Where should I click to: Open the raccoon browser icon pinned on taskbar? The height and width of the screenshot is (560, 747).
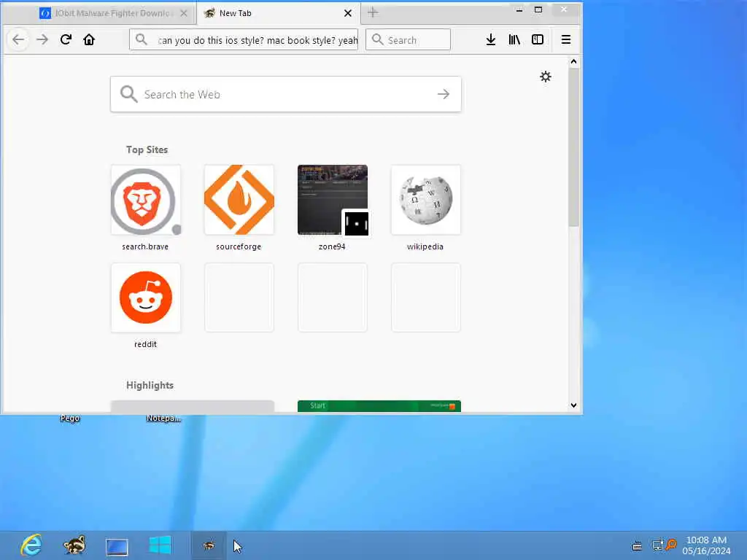(x=74, y=545)
